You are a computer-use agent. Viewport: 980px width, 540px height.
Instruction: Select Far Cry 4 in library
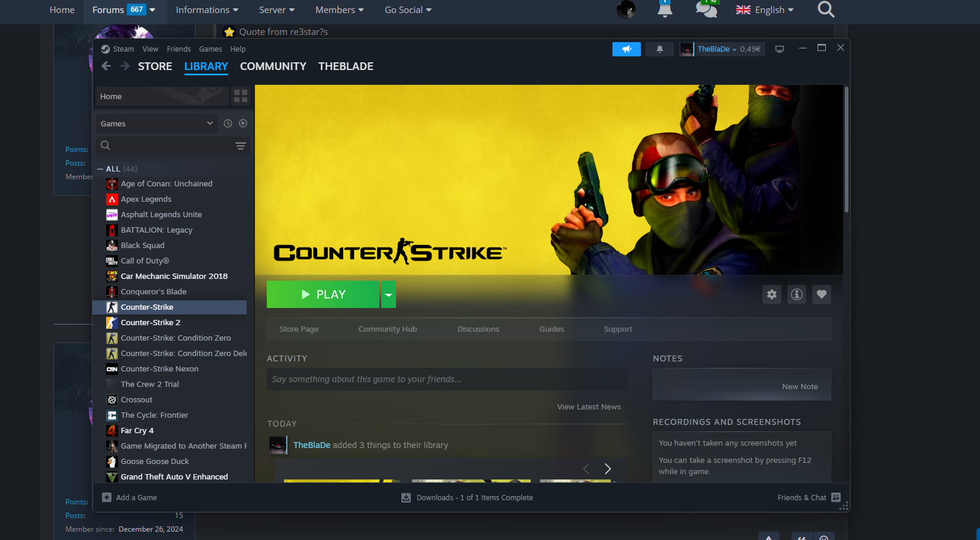coord(137,431)
